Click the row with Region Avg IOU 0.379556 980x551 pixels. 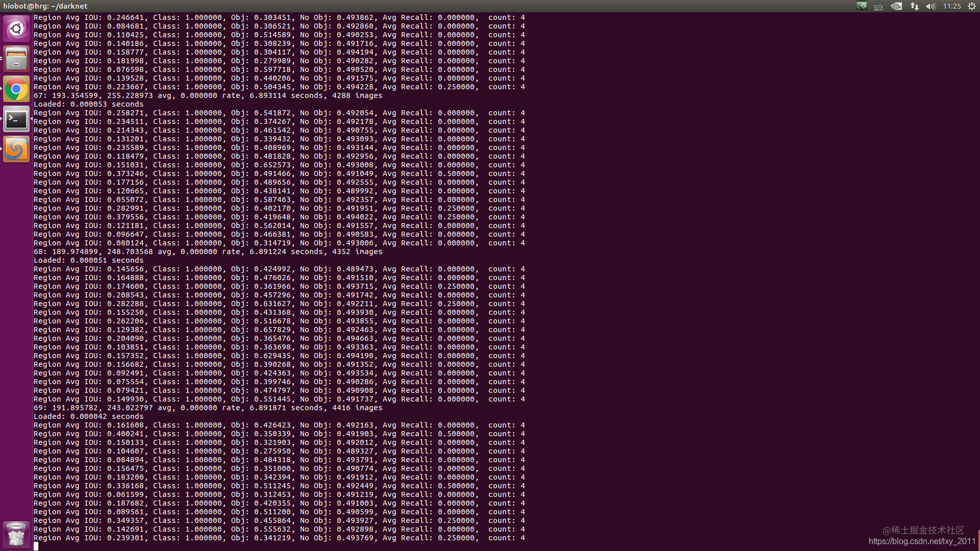point(279,217)
